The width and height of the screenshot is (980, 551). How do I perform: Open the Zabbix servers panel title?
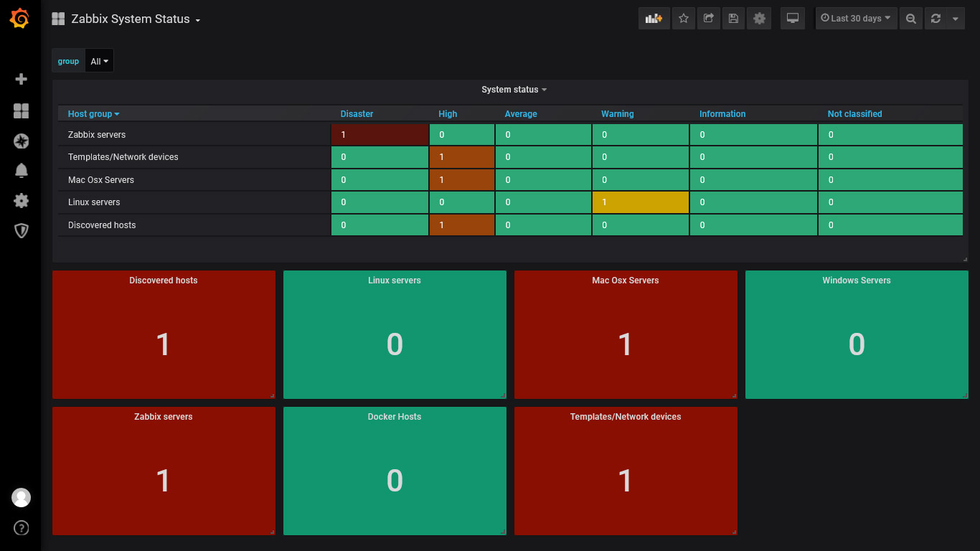point(164,417)
